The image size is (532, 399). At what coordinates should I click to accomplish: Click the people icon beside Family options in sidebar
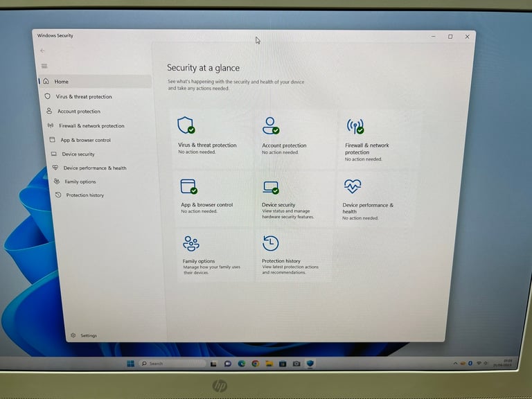click(57, 181)
